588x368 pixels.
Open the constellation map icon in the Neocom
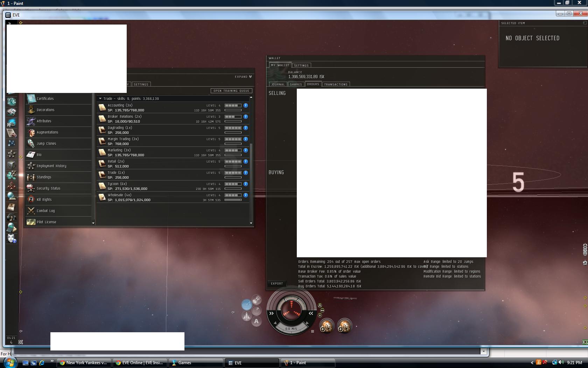coord(12,143)
